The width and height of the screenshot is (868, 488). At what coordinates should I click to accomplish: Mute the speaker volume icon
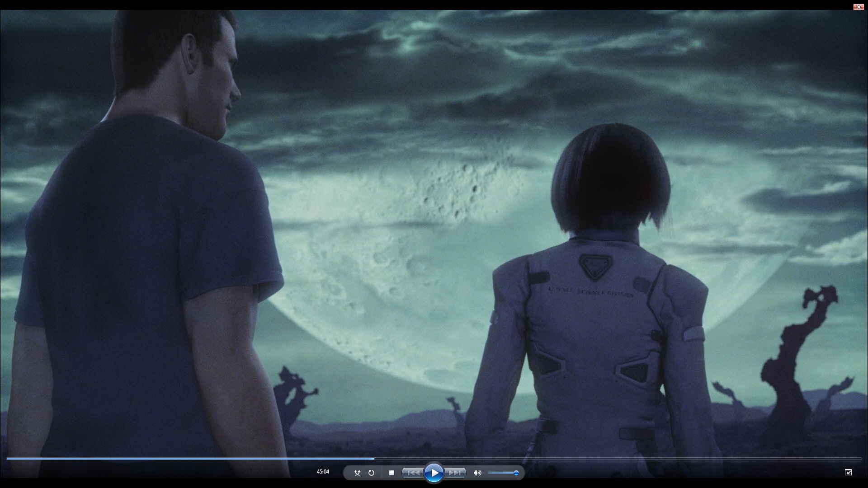477,473
